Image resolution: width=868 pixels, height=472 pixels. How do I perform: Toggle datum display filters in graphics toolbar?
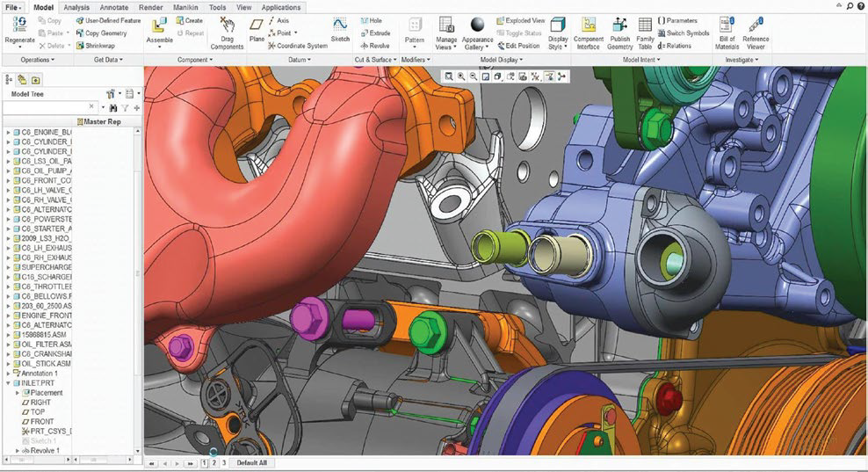(535, 77)
